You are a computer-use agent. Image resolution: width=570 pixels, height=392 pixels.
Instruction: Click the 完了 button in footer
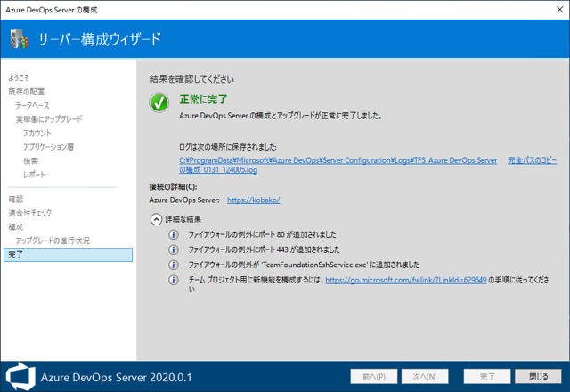(x=487, y=376)
